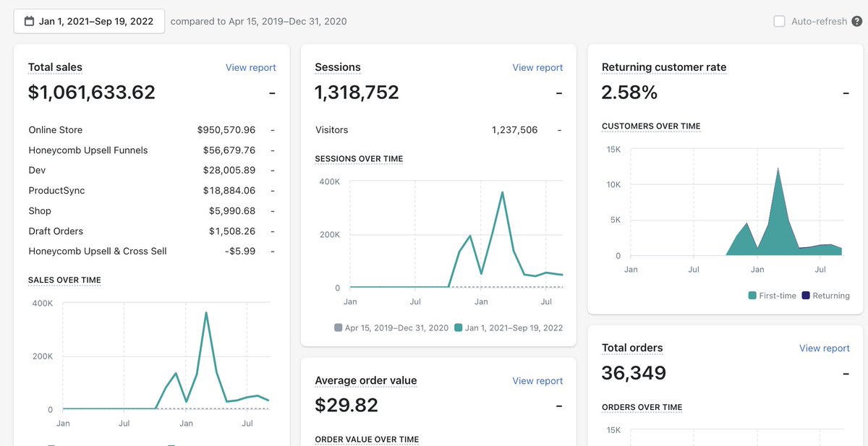Click the compared to Apr 15, 2019 text
Image resolution: width=868 pixels, height=446 pixels.
coord(258,21)
